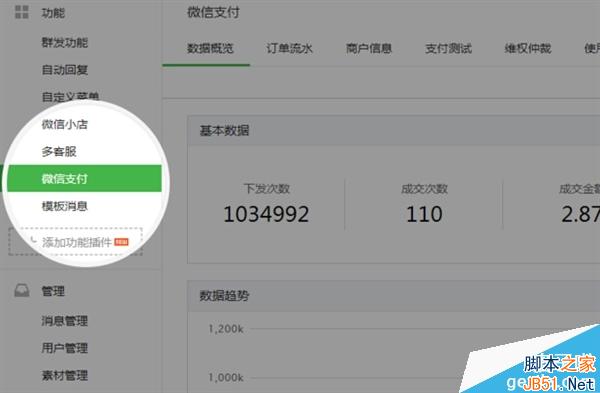Click the 下发次数 value 1034992
Image resolution: width=600 pixels, height=393 pixels.
coord(266,214)
